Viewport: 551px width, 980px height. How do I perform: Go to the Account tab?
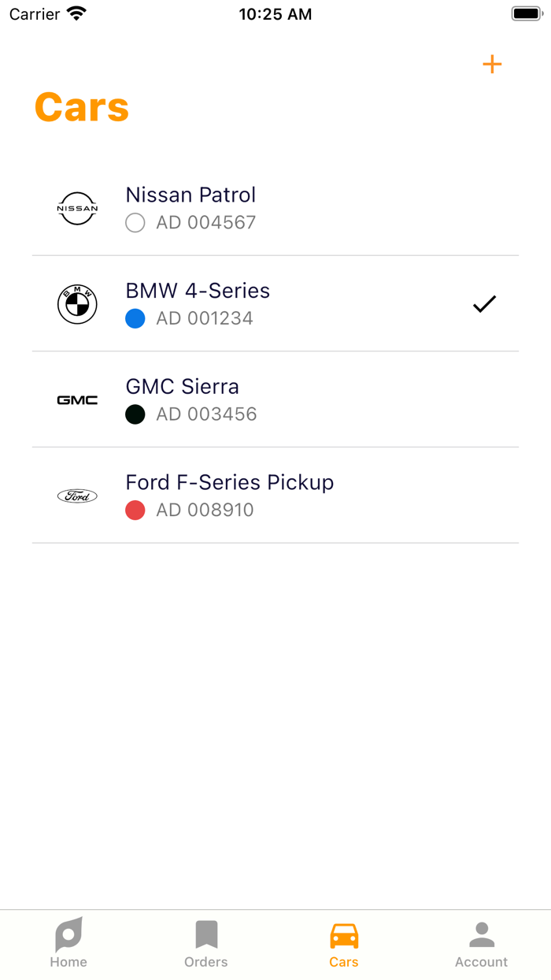point(481,943)
